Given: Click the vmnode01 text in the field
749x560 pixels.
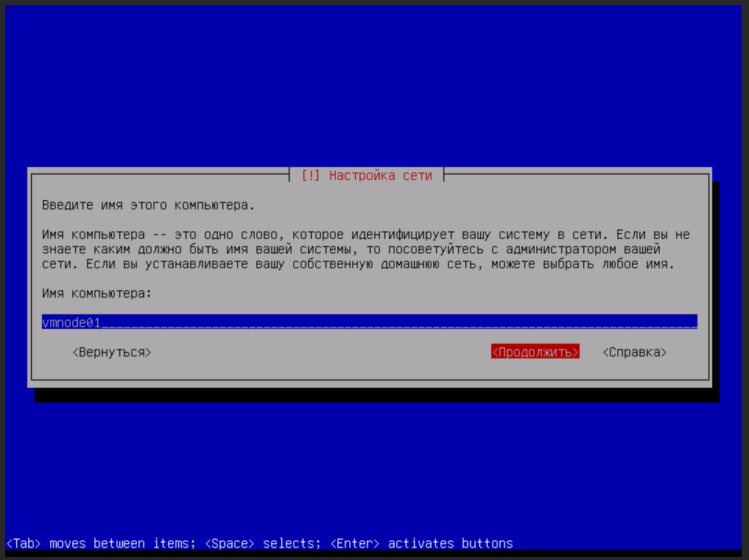Looking at the screenshot, I should tap(71, 322).
